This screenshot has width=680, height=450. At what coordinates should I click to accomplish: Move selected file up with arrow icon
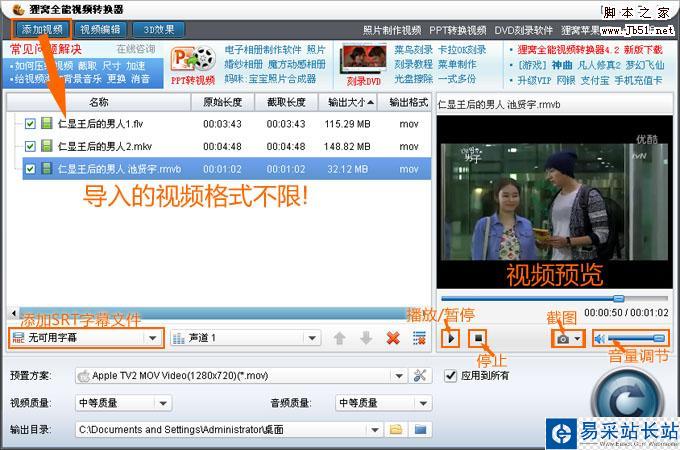(x=340, y=338)
